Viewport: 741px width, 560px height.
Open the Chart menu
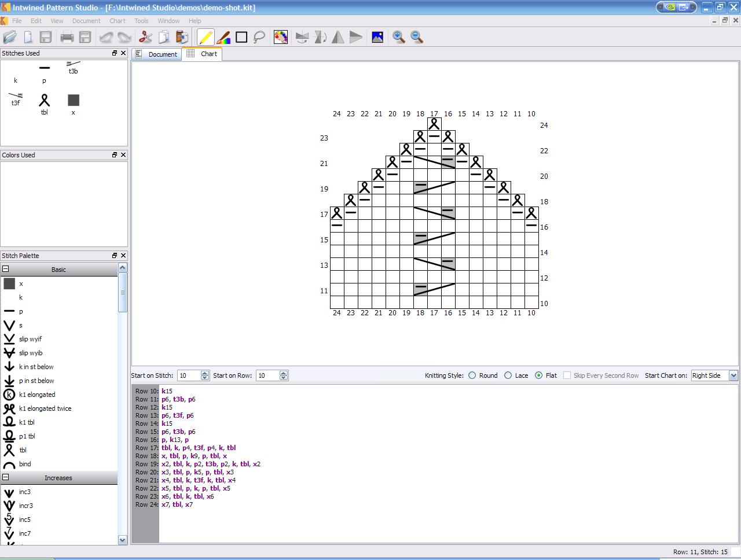(x=118, y=21)
